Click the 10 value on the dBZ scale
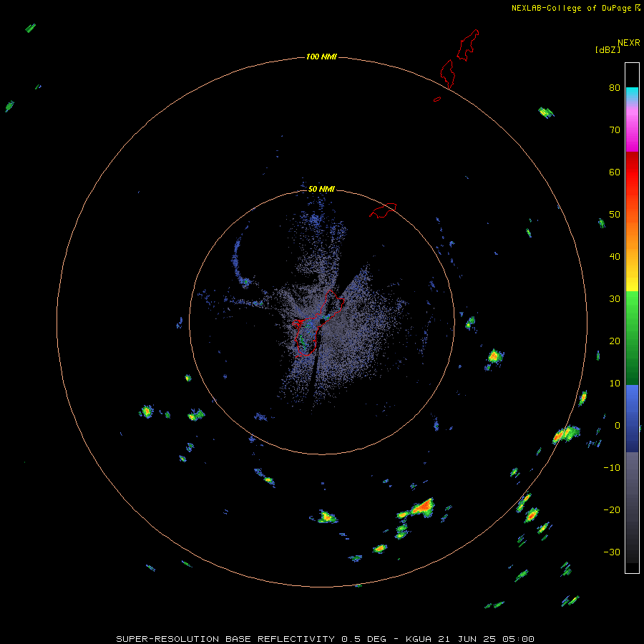This screenshot has height=644, width=644. (615, 384)
